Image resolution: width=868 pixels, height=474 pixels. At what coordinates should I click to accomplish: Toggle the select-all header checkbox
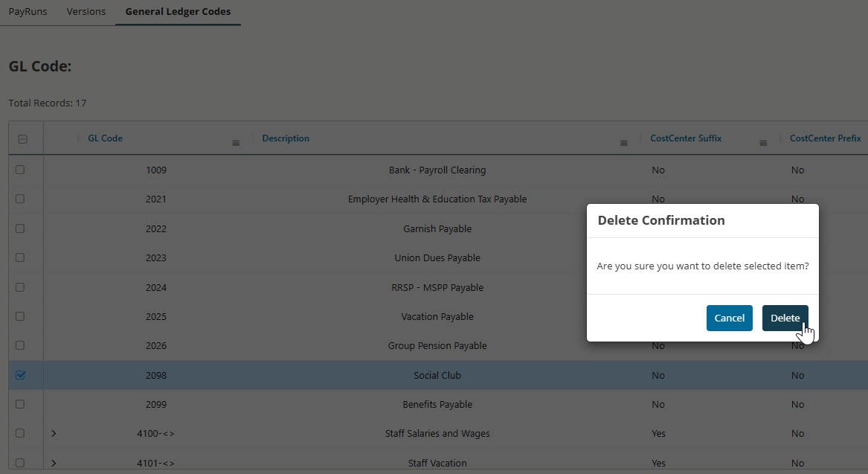coord(23,139)
